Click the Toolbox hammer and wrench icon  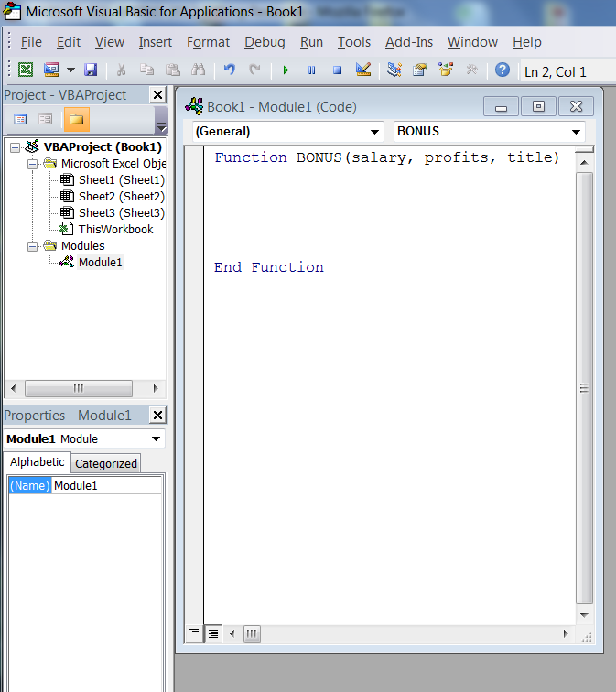click(x=471, y=70)
